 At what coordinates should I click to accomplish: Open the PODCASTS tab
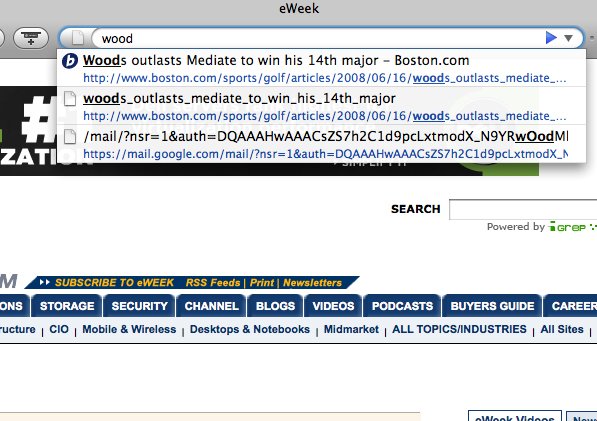[x=402, y=306]
